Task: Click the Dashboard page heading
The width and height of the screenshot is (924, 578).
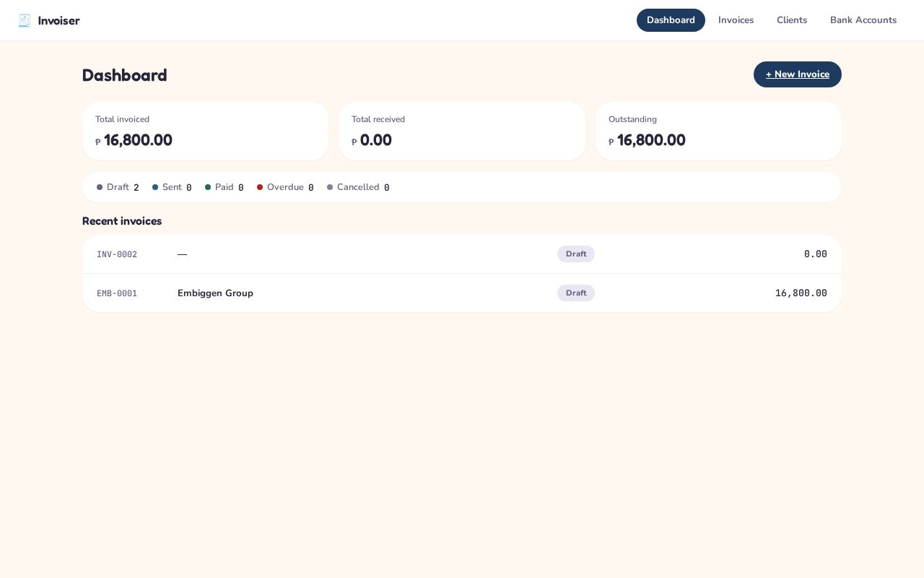Action: [125, 75]
